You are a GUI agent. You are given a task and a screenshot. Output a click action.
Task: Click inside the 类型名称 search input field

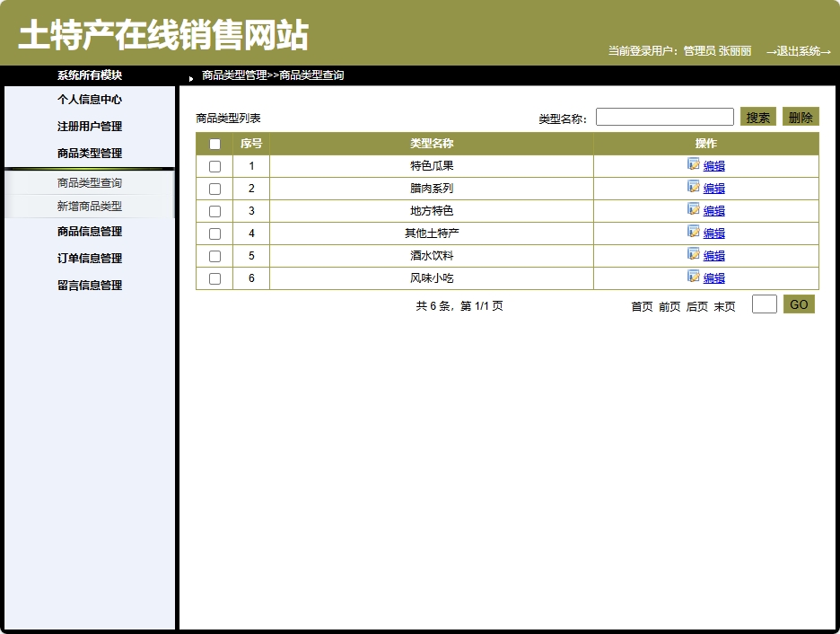[666, 116]
